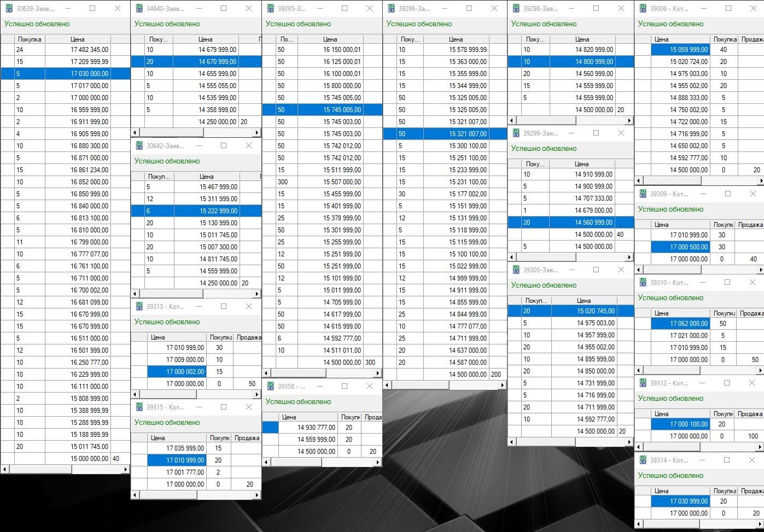Click the app icon of the 39306 window

tap(642, 8)
